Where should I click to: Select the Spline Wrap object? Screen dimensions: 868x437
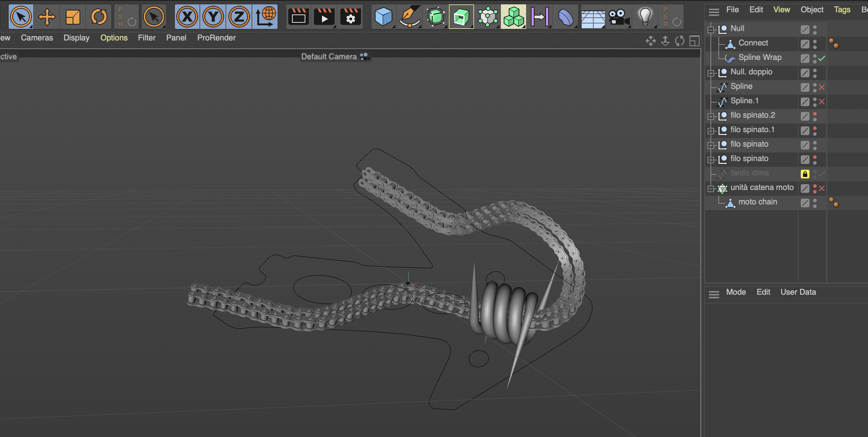[x=760, y=57]
